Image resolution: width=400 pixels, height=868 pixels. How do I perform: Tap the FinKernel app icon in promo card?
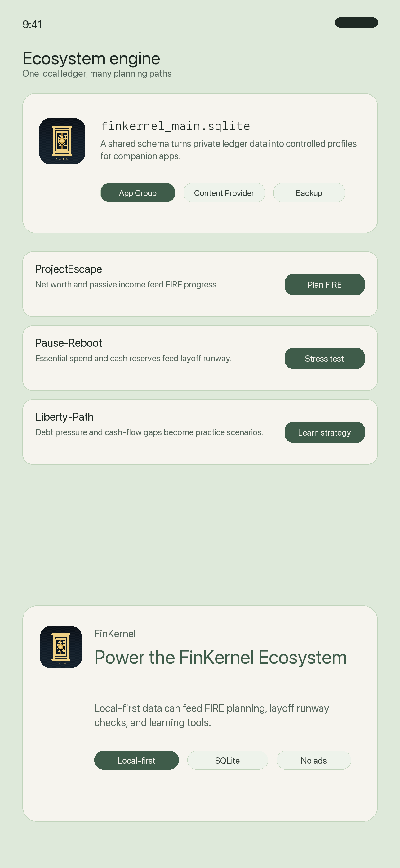click(60, 647)
